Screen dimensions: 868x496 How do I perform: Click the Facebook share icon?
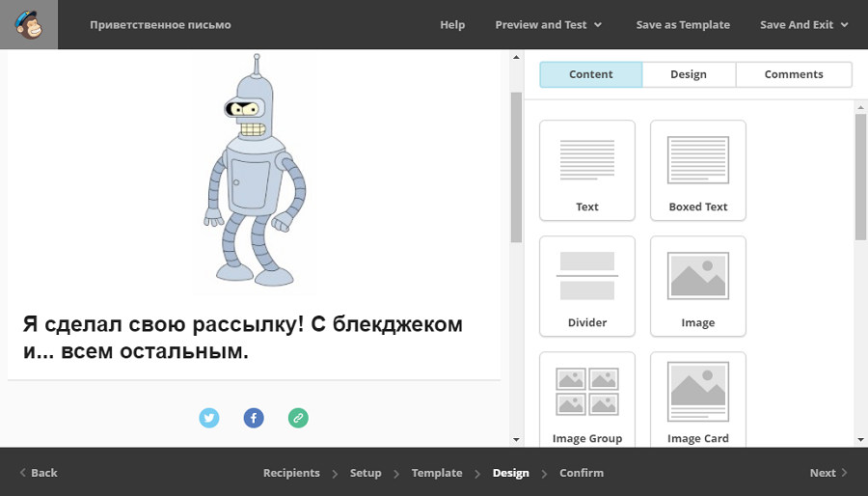tap(254, 418)
